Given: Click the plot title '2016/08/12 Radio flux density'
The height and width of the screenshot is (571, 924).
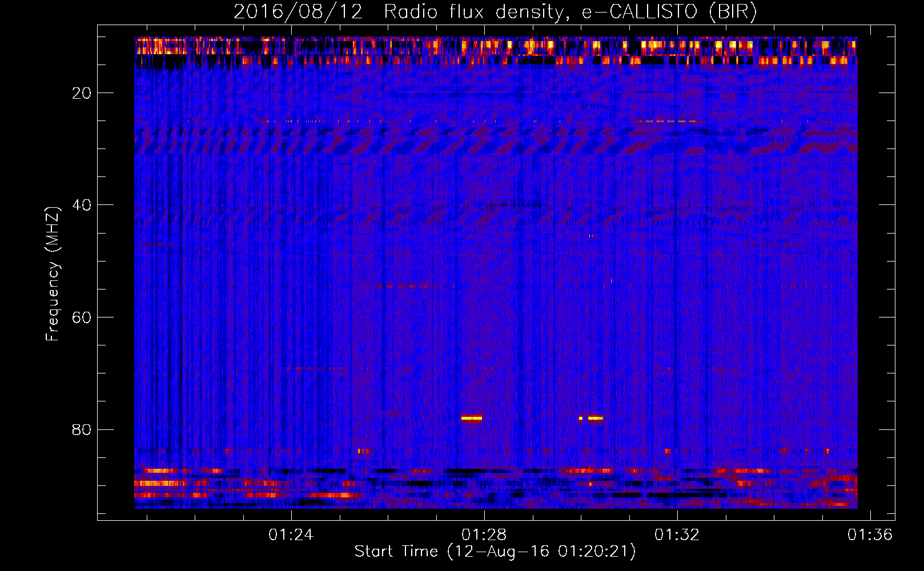Looking at the screenshot, I should [x=495, y=11].
